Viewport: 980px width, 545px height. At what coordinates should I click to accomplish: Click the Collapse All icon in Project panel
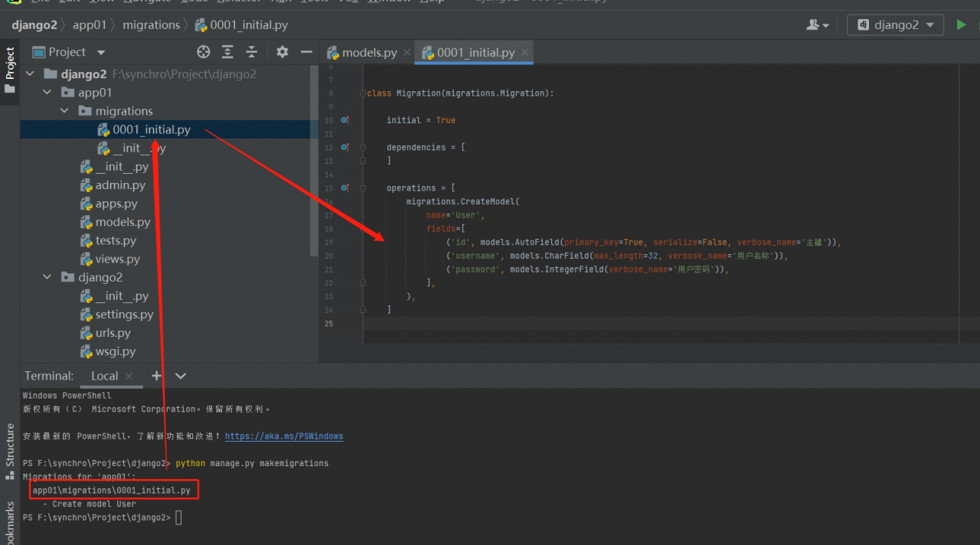[251, 52]
